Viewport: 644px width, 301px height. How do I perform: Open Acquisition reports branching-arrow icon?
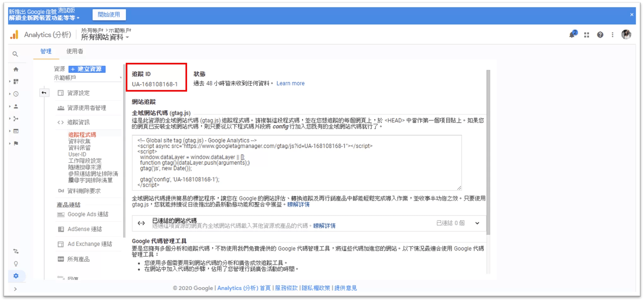click(16, 119)
